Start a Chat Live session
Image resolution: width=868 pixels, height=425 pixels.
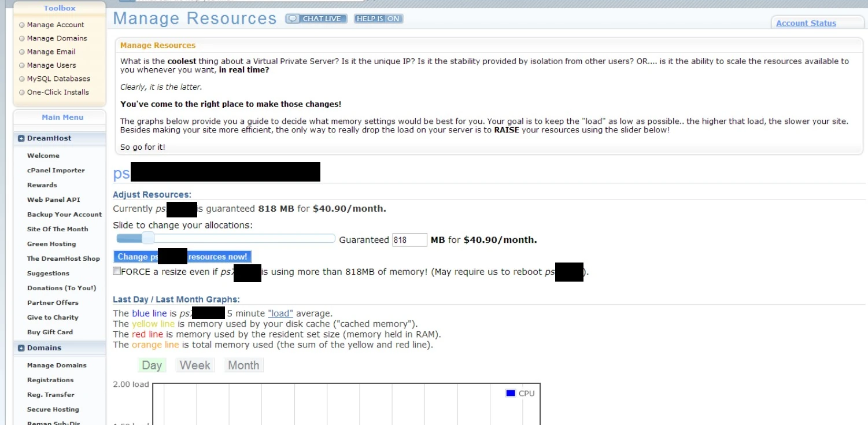tap(316, 19)
